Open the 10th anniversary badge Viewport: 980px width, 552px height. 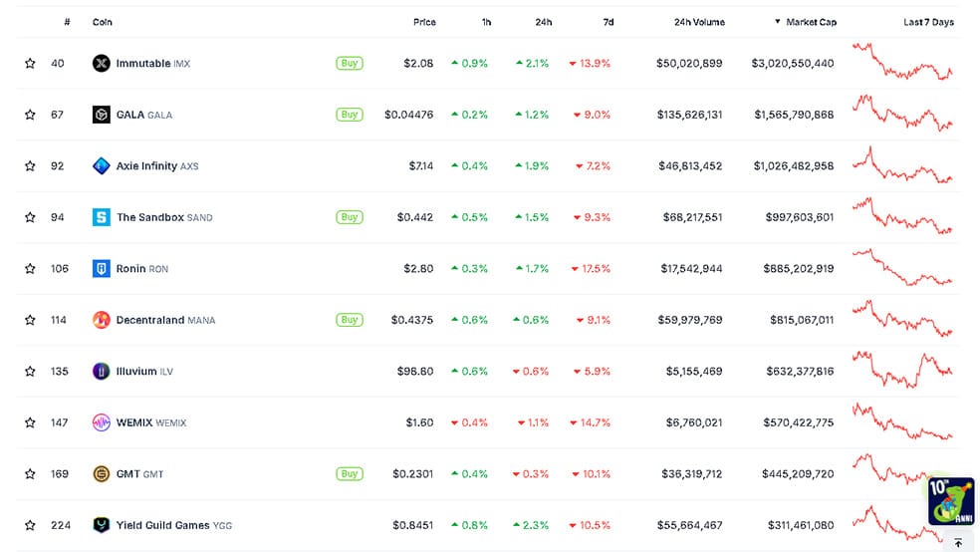pos(951,501)
